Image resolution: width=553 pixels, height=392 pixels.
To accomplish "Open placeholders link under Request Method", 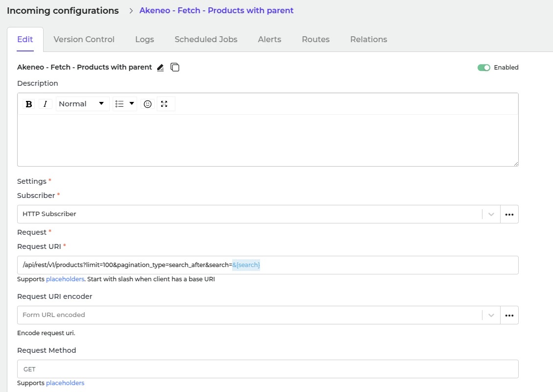I will pos(65,383).
